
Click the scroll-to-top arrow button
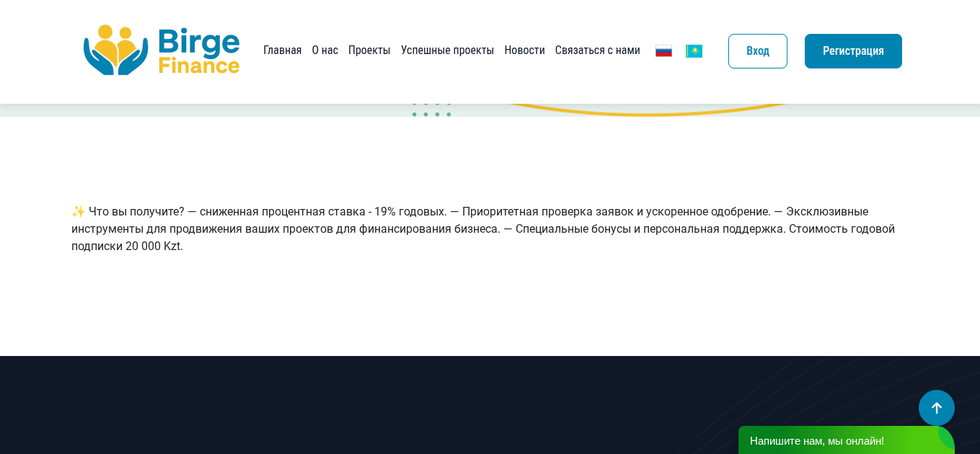coord(936,408)
